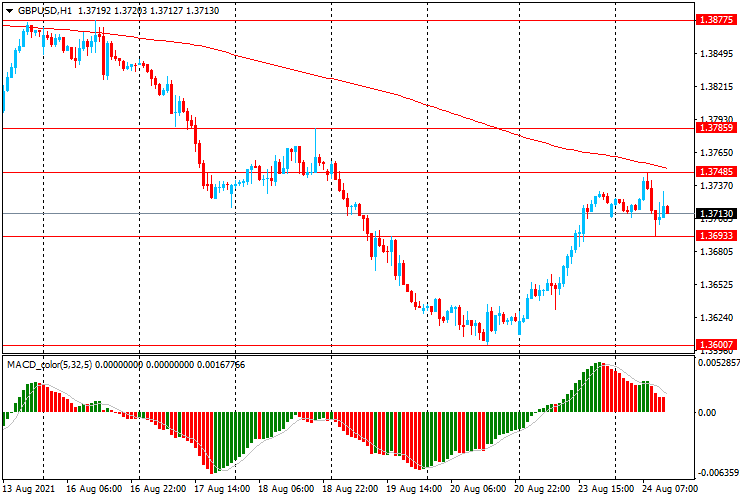The height and width of the screenshot is (500, 740).
Task: Click the 1.37650 price axis value
Action: [x=717, y=153]
